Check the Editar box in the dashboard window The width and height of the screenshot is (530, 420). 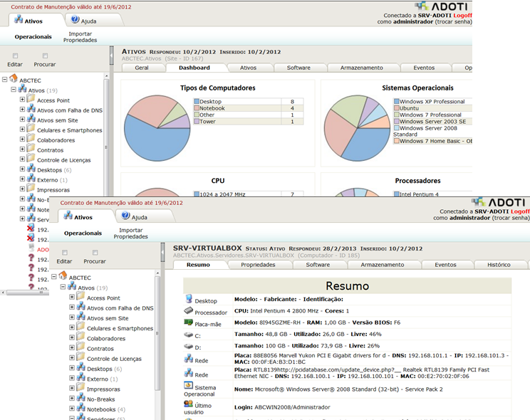click(16, 55)
